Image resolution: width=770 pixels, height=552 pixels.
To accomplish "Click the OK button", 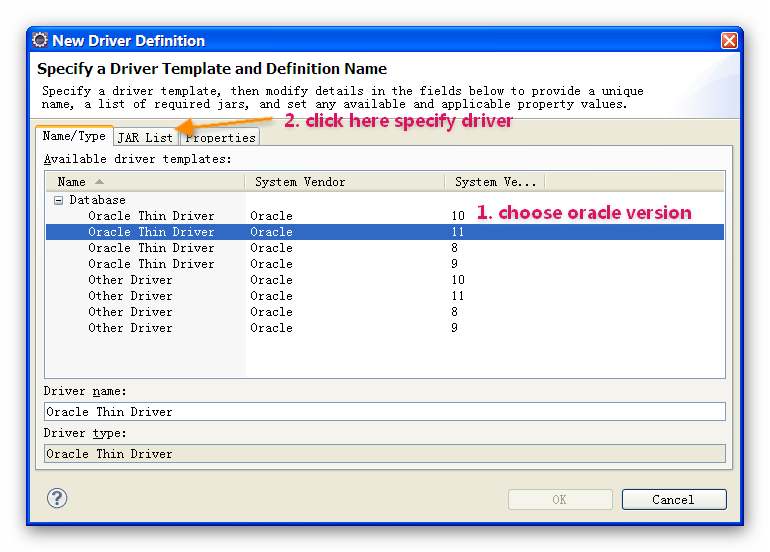I will pos(560,499).
